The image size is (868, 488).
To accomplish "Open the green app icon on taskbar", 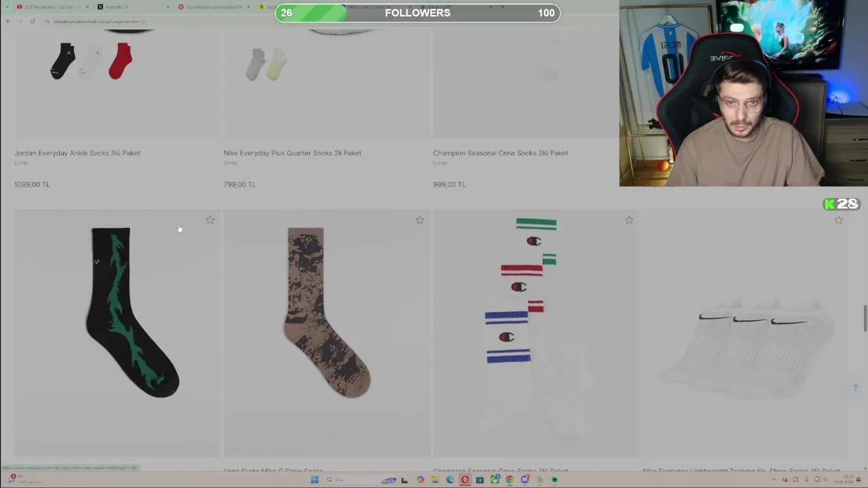I will (x=554, y=480).
